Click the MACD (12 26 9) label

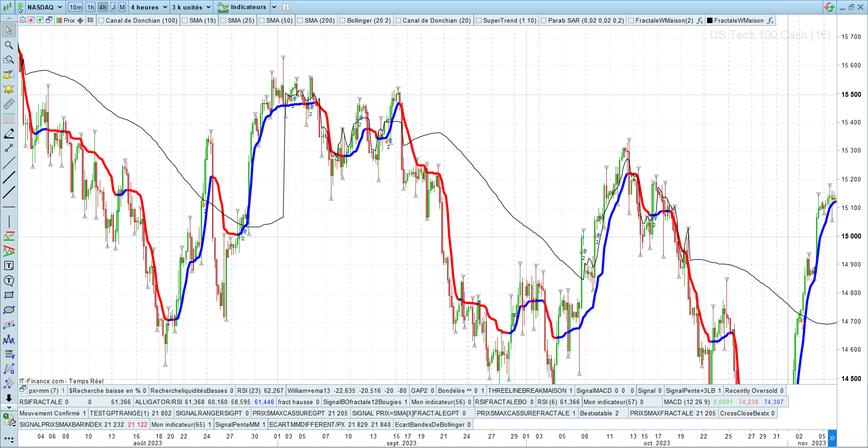point(687,402)
